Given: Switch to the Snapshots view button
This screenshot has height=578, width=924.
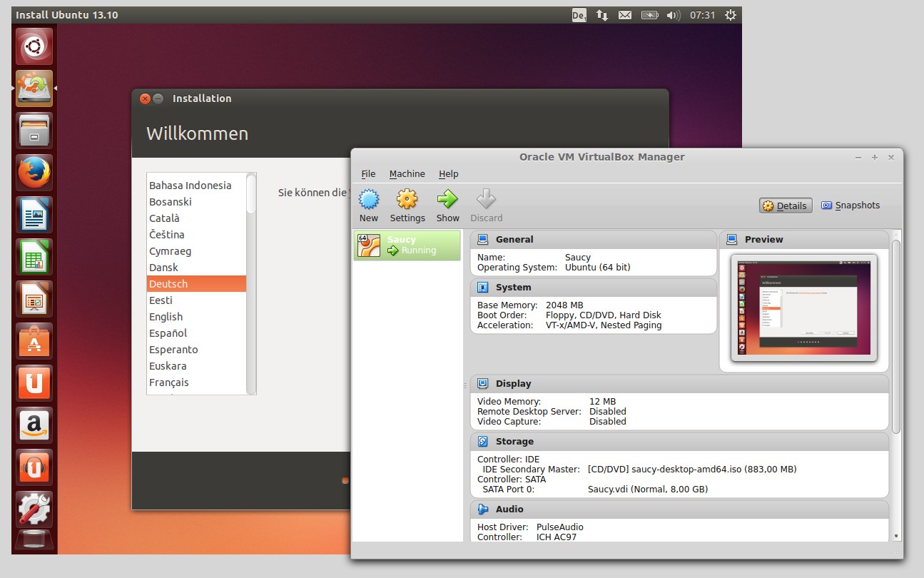Looking at the screenshot, I should pyautogui.click(x=850, y=206).
